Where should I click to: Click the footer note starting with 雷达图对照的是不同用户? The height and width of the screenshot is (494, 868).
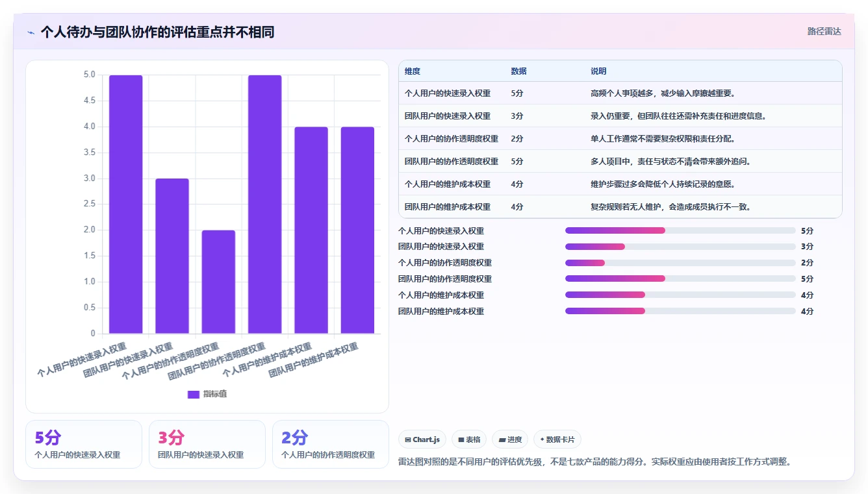(594, 462)
